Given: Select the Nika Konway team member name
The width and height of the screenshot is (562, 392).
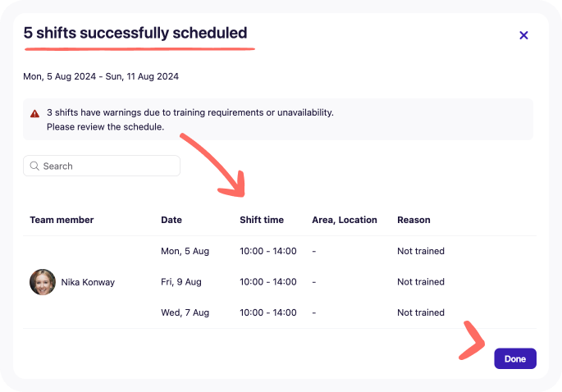Looking at the screenshot, I should (x=88, y=282).
